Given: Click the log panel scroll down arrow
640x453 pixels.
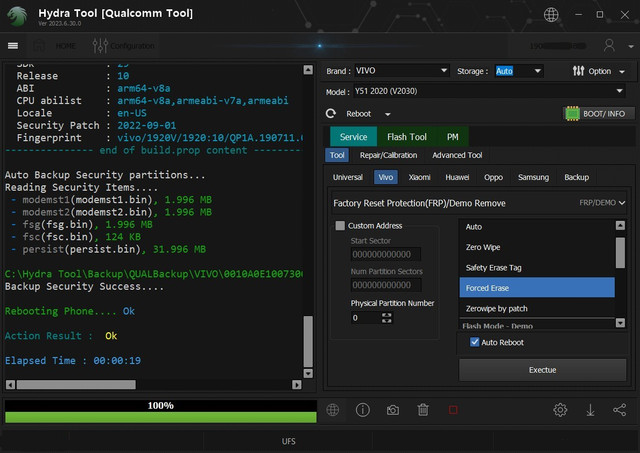Looking at the screenshot, I should (x=308, y=373).
